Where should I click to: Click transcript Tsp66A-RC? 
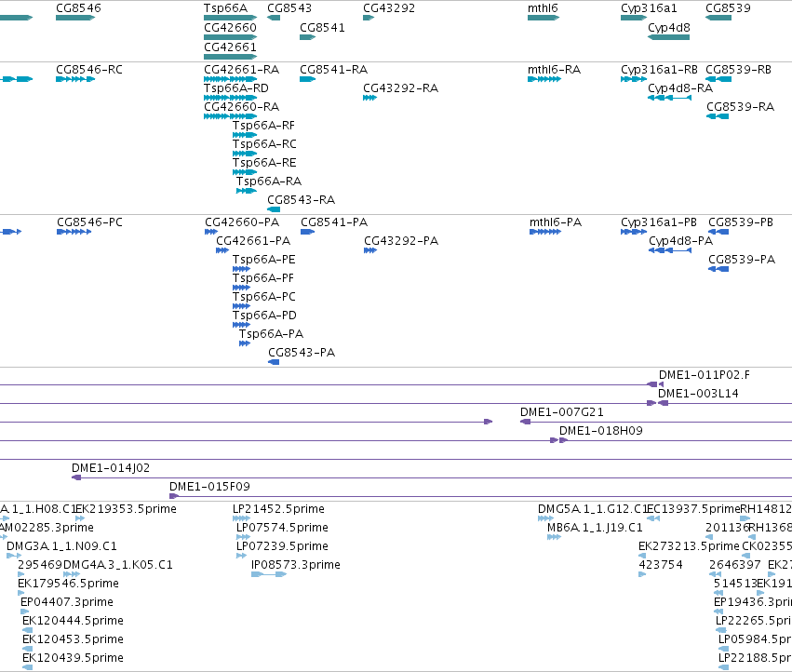[245, 154]
